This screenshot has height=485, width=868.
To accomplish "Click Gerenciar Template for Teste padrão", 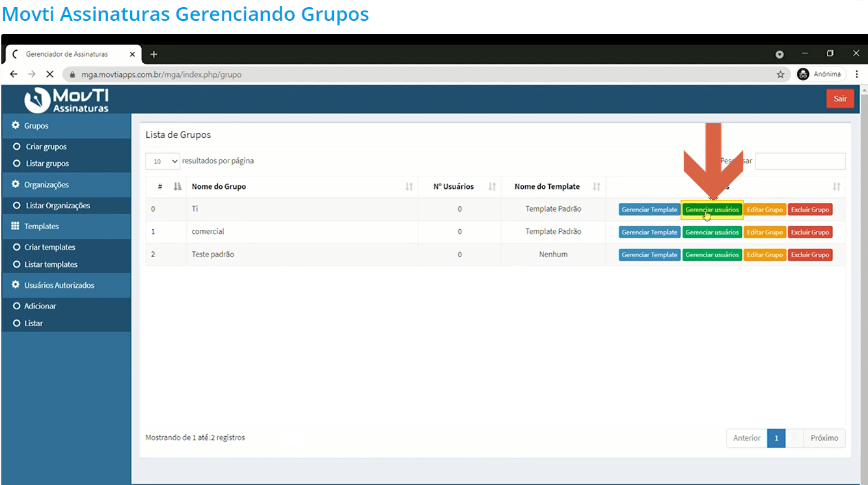I will pyautogui.click(x=649, y=255).
